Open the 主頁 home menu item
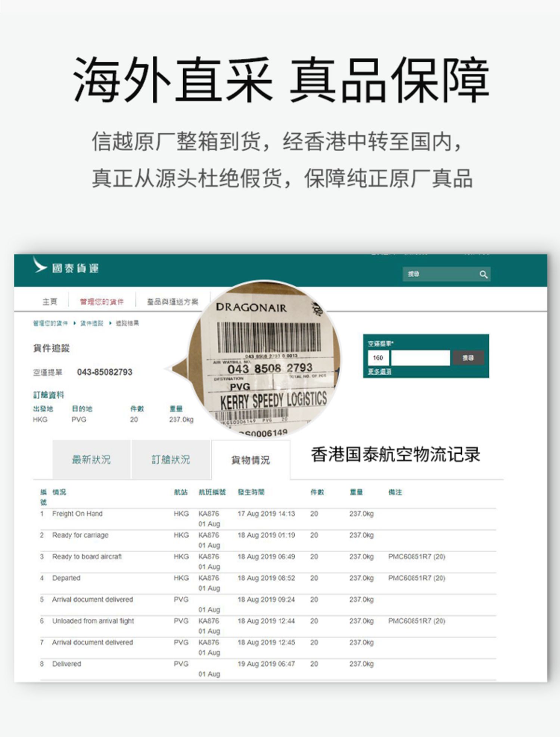This screenshot has height=737, width=560. [x=50, y=301]
